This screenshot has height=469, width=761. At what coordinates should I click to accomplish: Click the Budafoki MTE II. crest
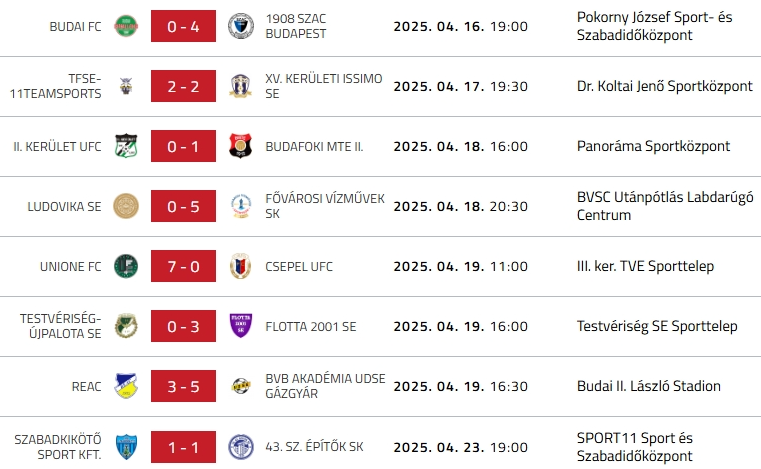click(x=240, y=146)
